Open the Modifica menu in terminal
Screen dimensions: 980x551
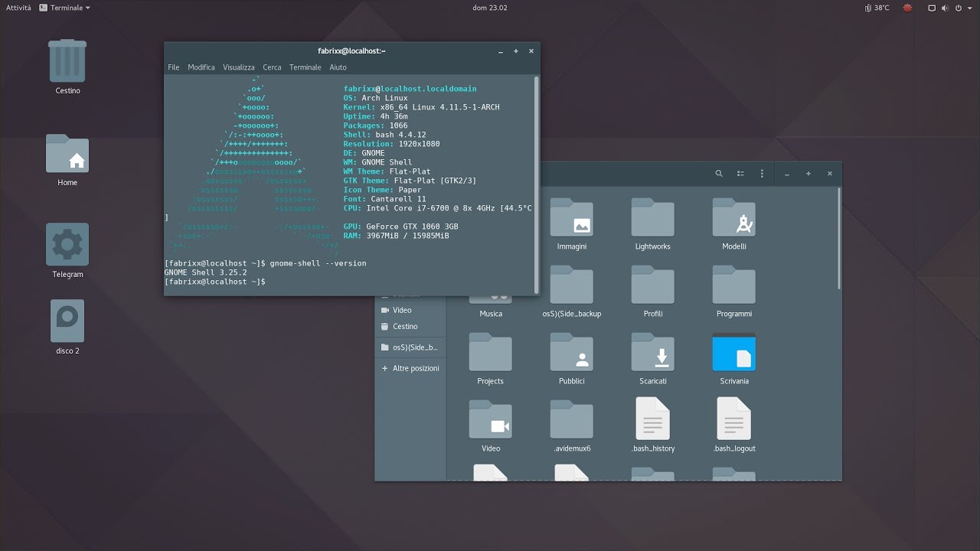tap(201, 67)
